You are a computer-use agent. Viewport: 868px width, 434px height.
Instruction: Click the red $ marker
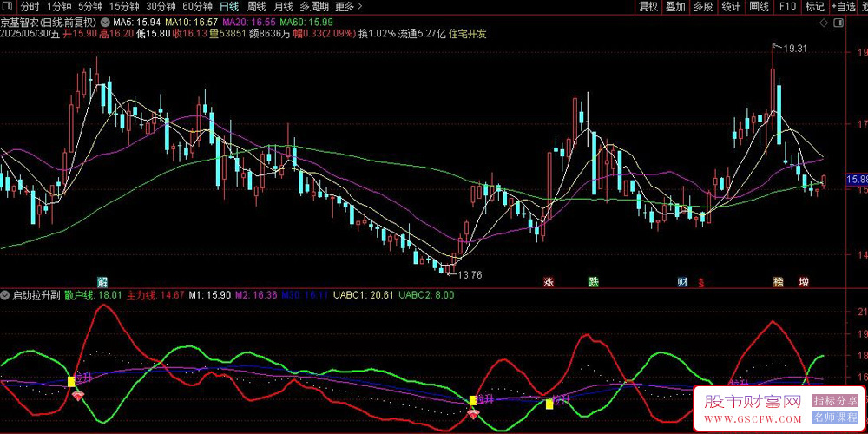[x=700, y=282]
